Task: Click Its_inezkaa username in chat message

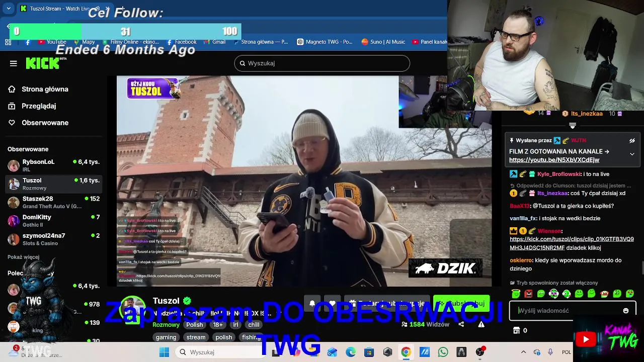Action: [x=553, y=194]
